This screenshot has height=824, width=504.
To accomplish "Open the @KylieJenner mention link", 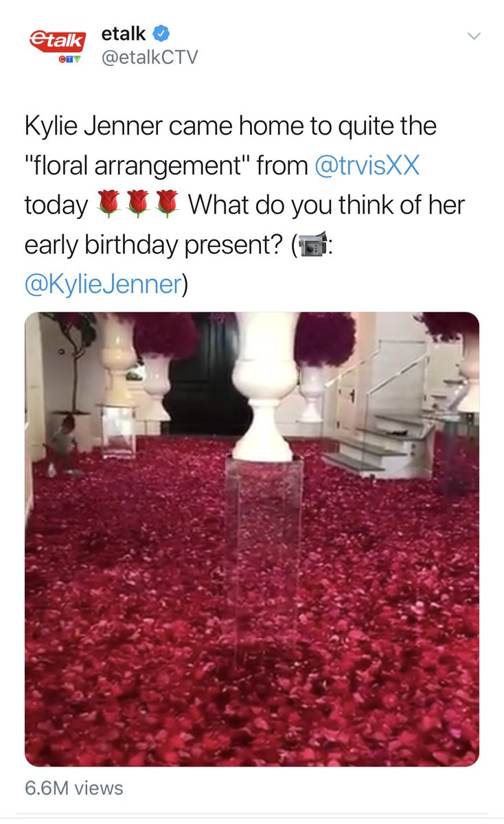I will (x=103, y=283).
